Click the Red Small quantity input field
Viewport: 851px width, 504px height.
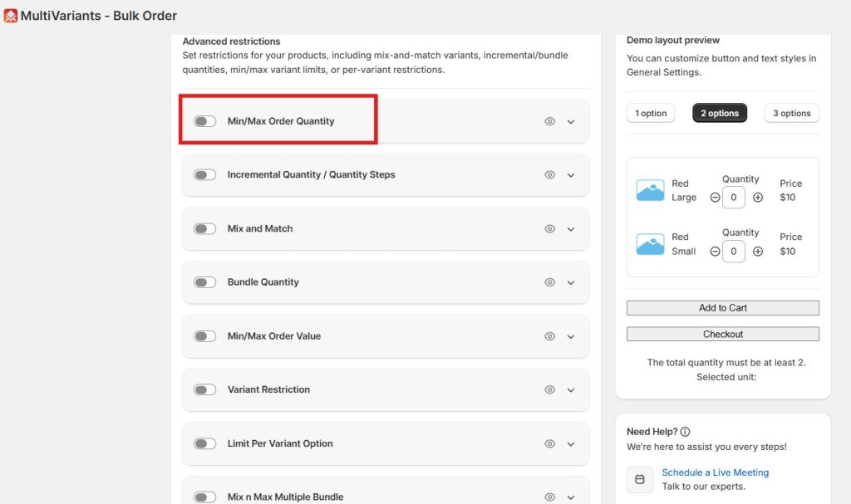pos(734,252)
